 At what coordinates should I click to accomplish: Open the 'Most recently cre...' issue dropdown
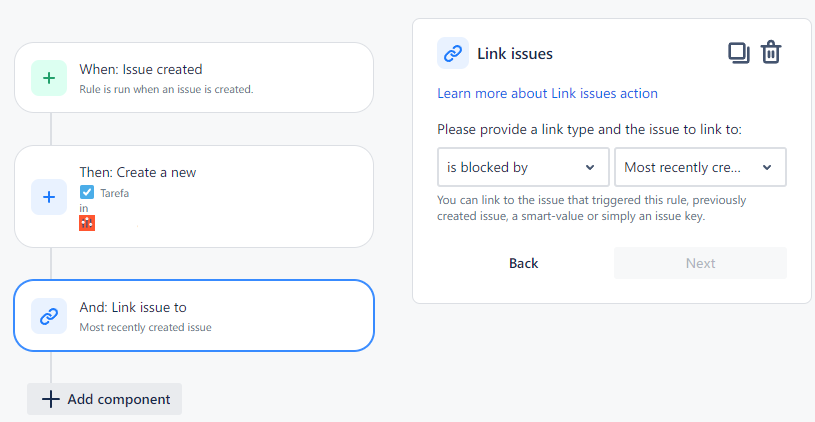(x=700, y=167)
